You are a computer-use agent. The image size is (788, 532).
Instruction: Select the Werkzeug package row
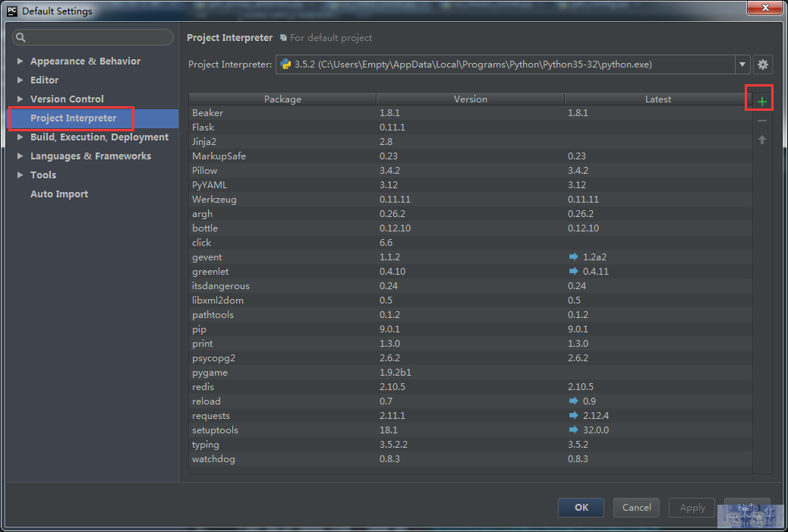point(471,200)
